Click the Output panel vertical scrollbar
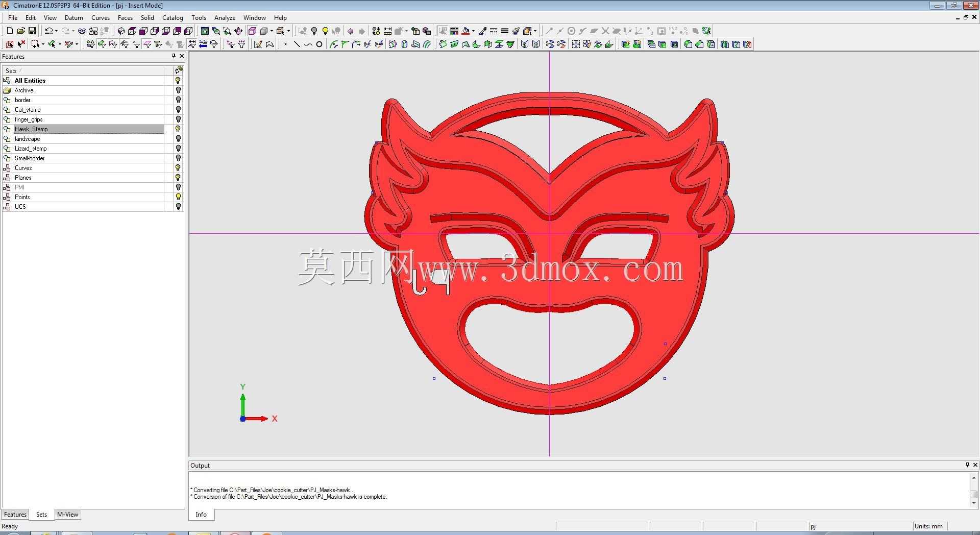Image resolution: width=980 pixels, height=535 pixels. click(973, 490)
